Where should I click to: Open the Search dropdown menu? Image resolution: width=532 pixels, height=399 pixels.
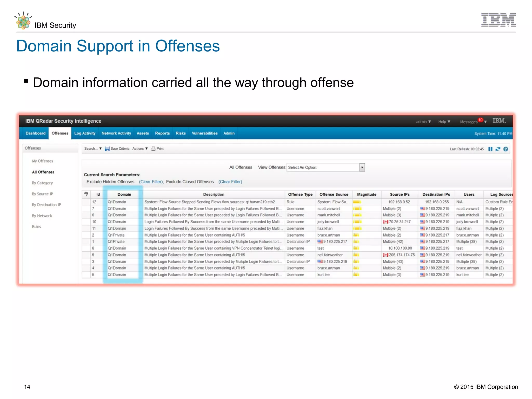pos(93,149)
